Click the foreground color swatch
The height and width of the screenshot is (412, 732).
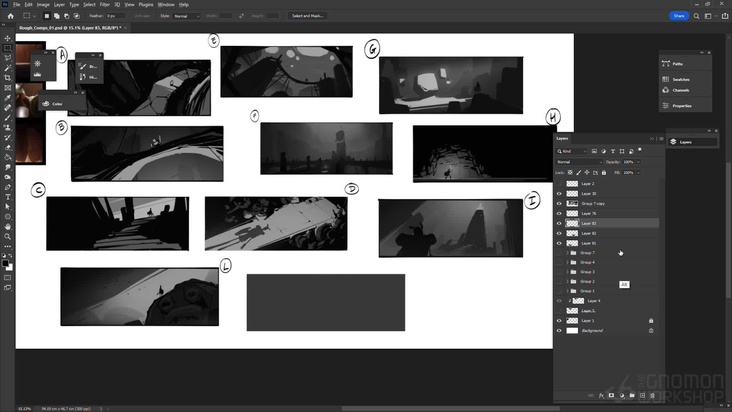click(6, 264)
